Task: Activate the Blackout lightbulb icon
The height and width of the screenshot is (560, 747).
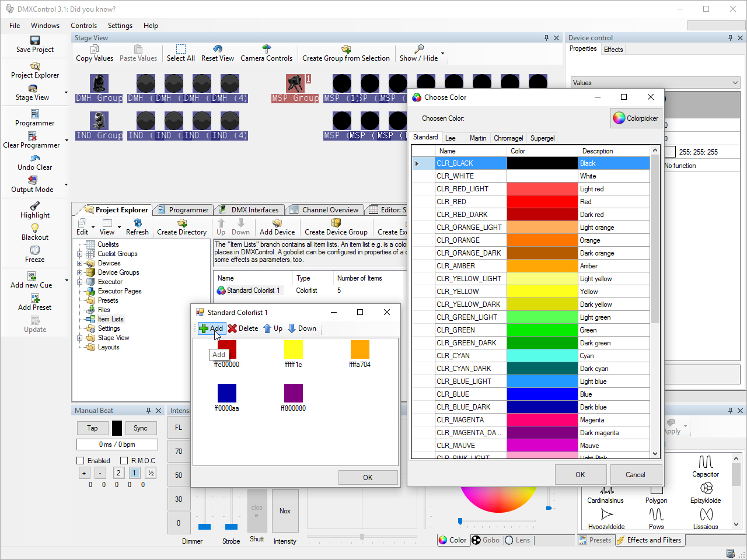Action: [35, 228]
